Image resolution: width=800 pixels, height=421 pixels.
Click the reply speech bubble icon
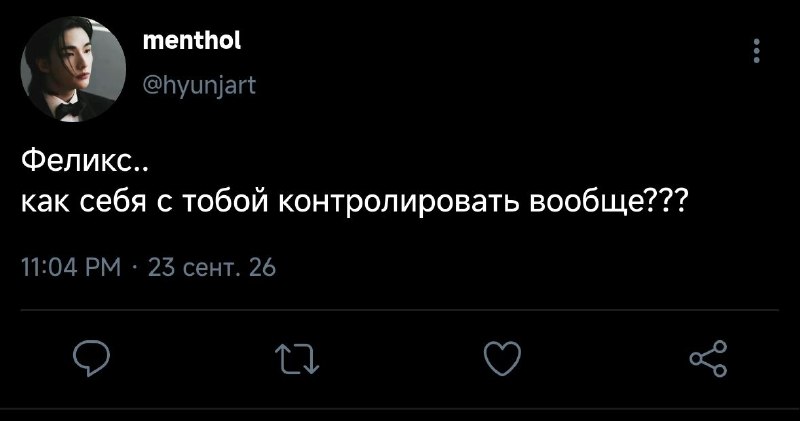tap(91, 358)
